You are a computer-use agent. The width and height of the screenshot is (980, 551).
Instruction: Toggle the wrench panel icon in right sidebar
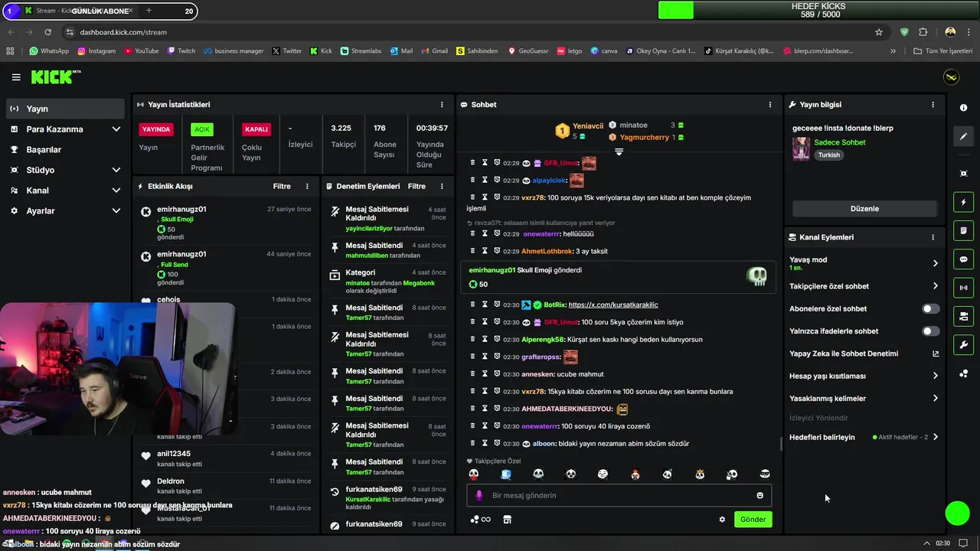click(x=963, y=344)
